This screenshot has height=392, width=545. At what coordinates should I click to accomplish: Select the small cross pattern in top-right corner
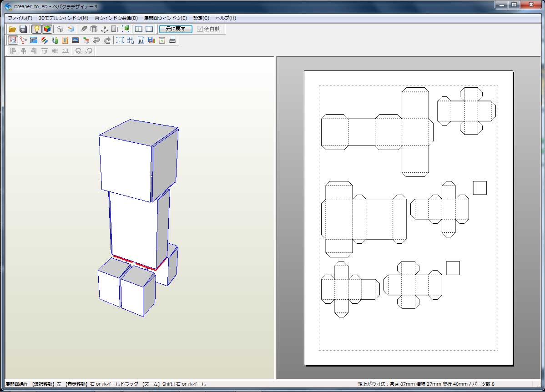click(466, 111)
